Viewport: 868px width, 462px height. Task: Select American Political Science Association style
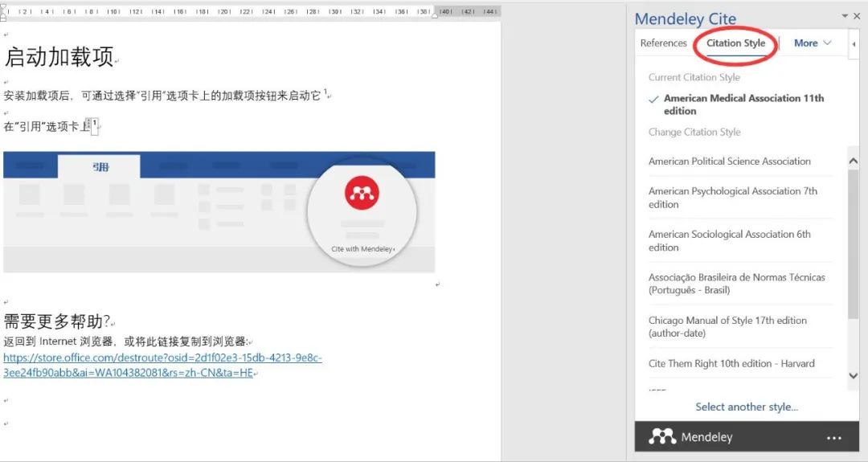point(730,161)
